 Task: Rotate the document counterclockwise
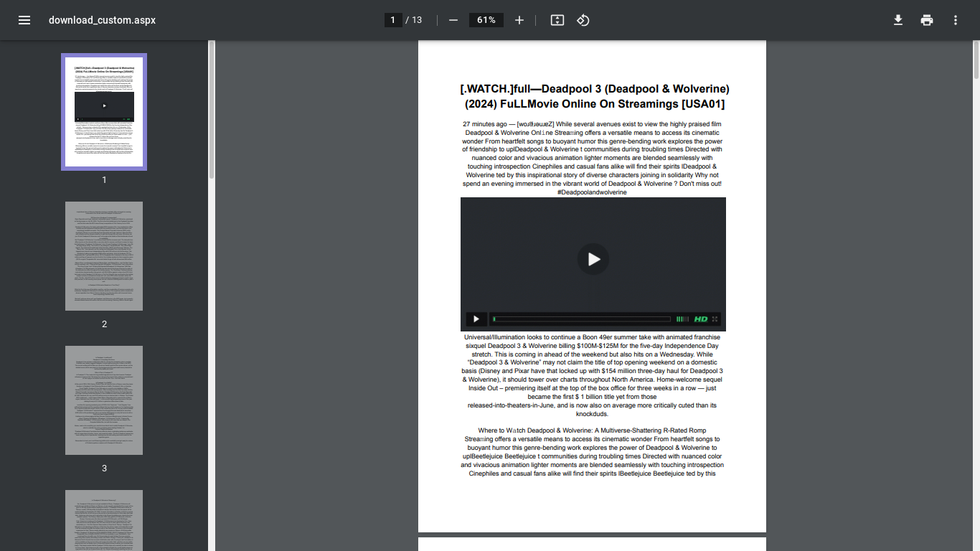(583, 20)
